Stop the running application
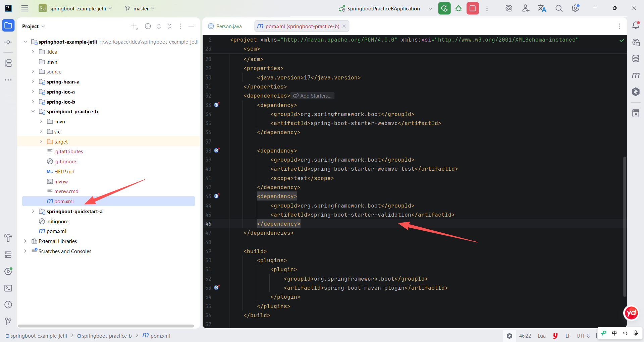Screen dimensions: 644x342 coord(473,8)
